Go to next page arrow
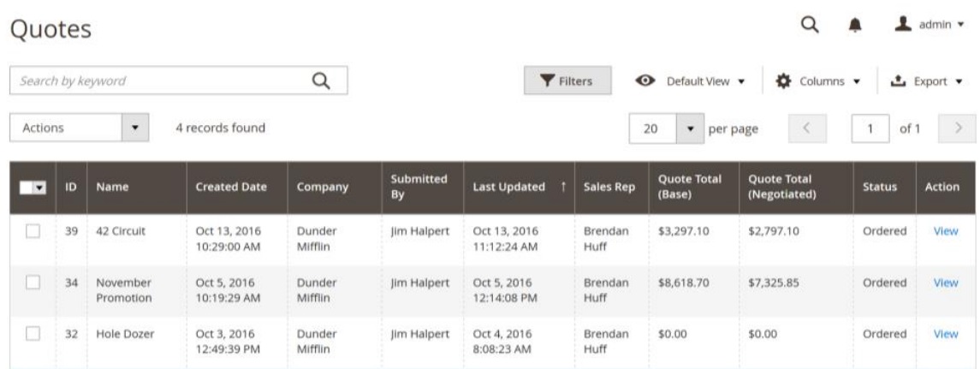This screenshot has width=980, height=369. click(x=957, y=128)
